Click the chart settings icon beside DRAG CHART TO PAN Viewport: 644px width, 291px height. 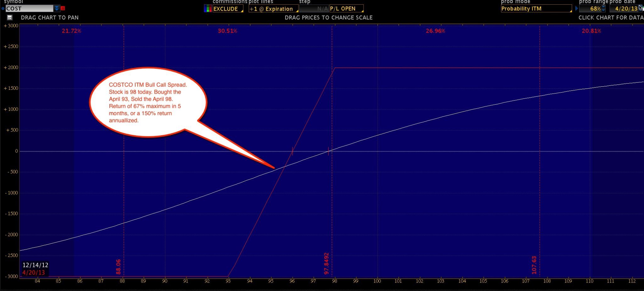(x=10, y=18)
